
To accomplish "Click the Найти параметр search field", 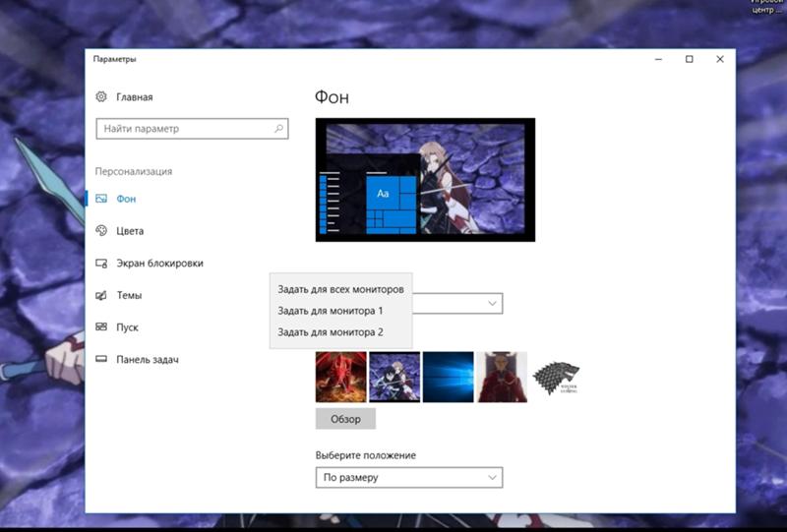I will (192, 129).
